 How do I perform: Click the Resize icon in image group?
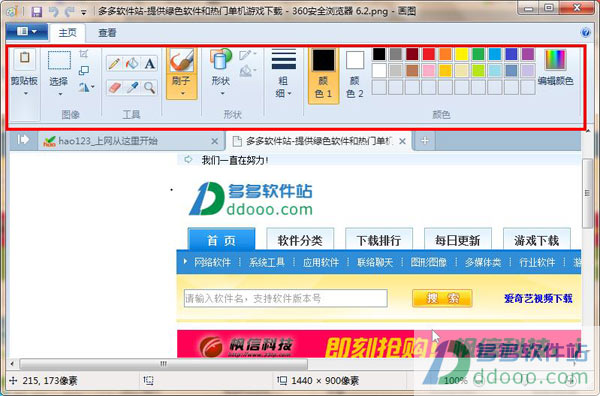click(x=84, y=70)
